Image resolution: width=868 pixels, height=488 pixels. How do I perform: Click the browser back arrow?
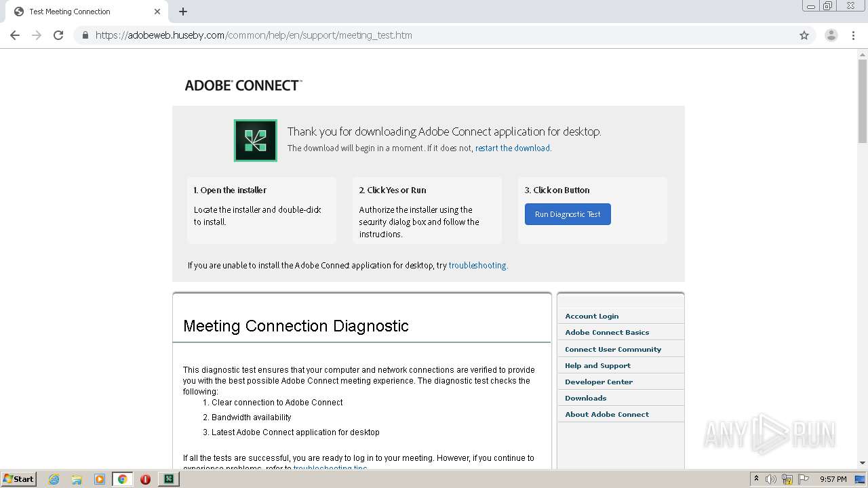15,35
